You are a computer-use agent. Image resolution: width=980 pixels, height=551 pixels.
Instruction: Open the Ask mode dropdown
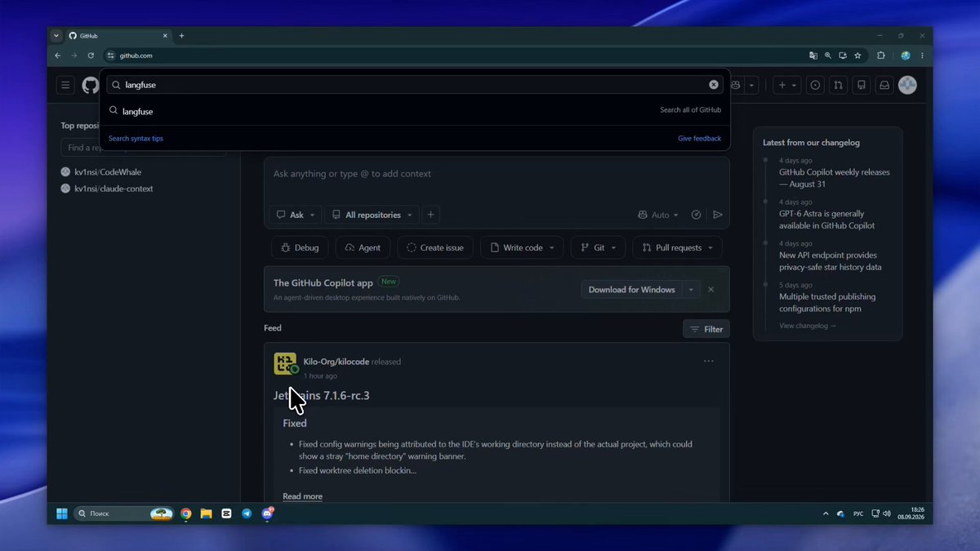[295, 215]
